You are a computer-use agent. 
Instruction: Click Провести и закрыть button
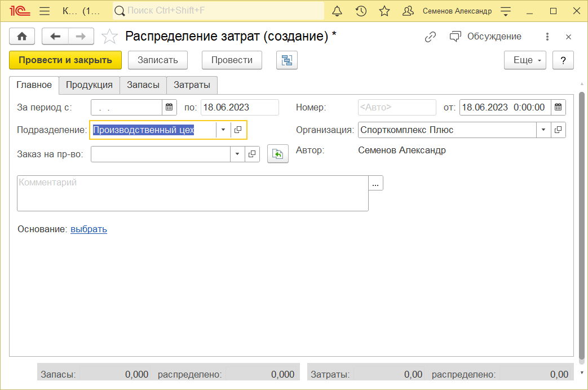[x=65, y=60]
